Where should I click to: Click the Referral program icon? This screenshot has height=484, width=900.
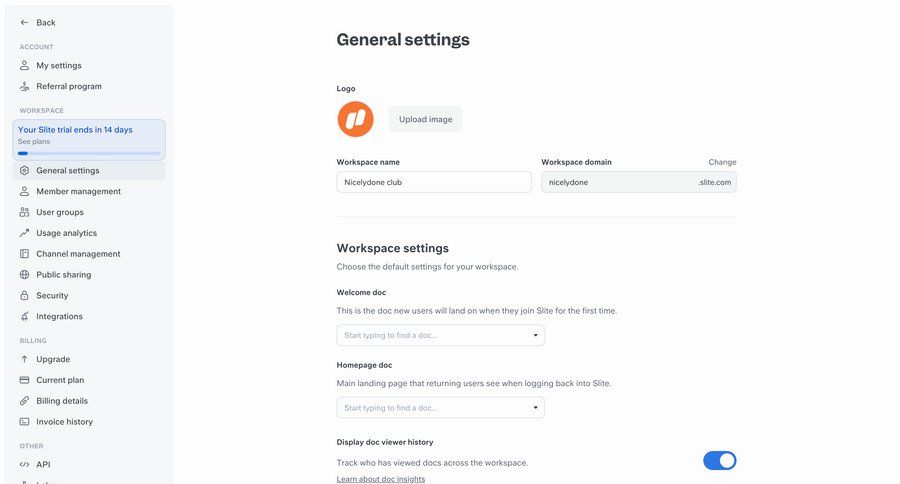pos(25,86)
